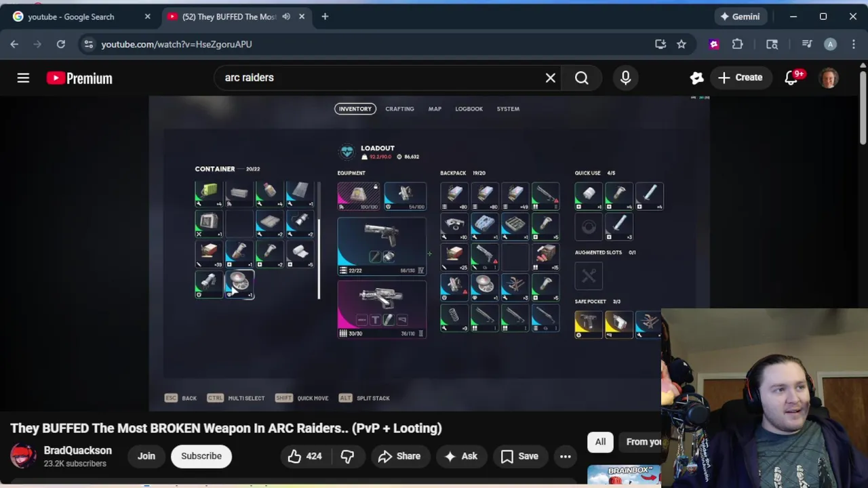This screenshot has width=868, height=488.
Task: Click the CRAFTING tab in game video
Action: click(x=399, y=108)
